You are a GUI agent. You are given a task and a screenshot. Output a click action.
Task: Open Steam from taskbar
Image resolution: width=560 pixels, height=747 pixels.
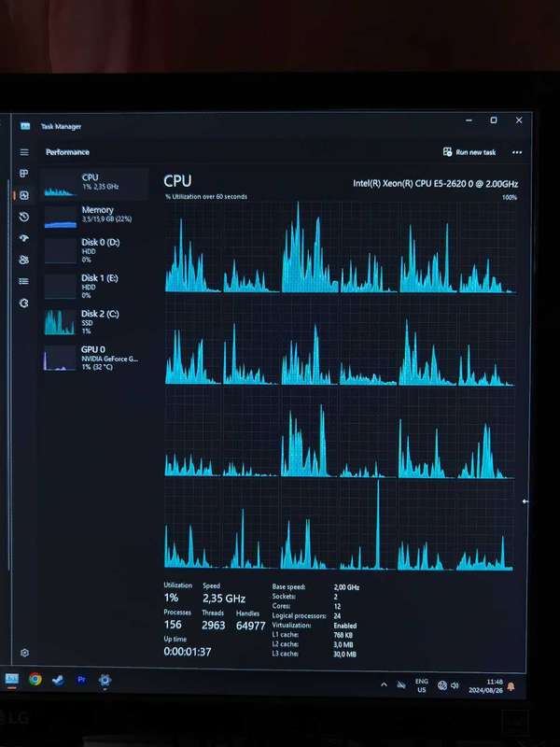tap(58, 681)
